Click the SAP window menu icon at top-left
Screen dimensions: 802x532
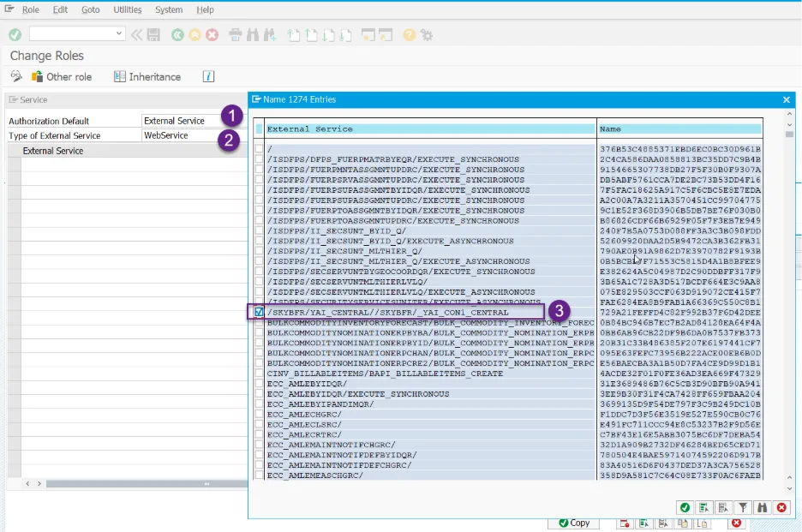point(9,9)
